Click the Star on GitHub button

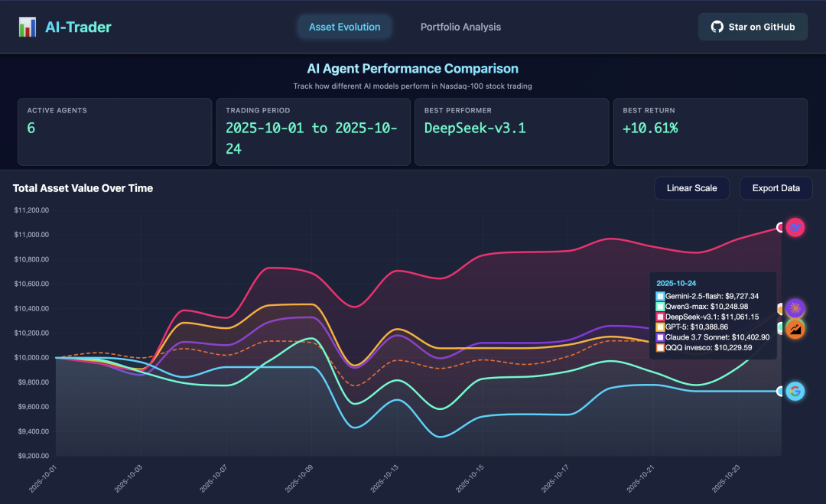[x=753, y=26]
